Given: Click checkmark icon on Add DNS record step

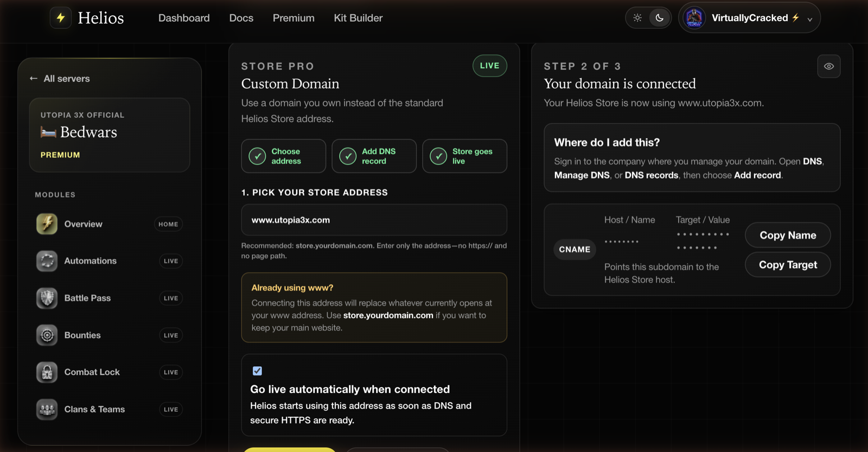Looking at the screenshot, I should pos(348,156).
